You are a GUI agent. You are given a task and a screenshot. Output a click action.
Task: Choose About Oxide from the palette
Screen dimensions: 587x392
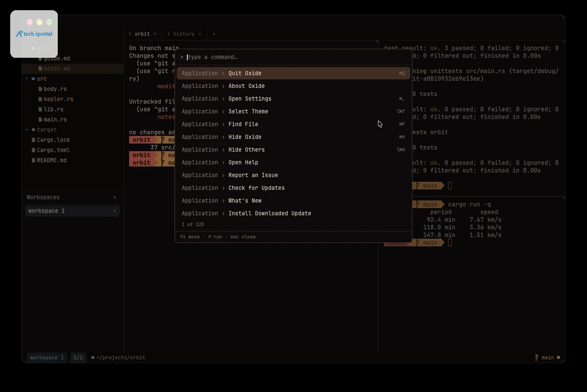(293, 86)
